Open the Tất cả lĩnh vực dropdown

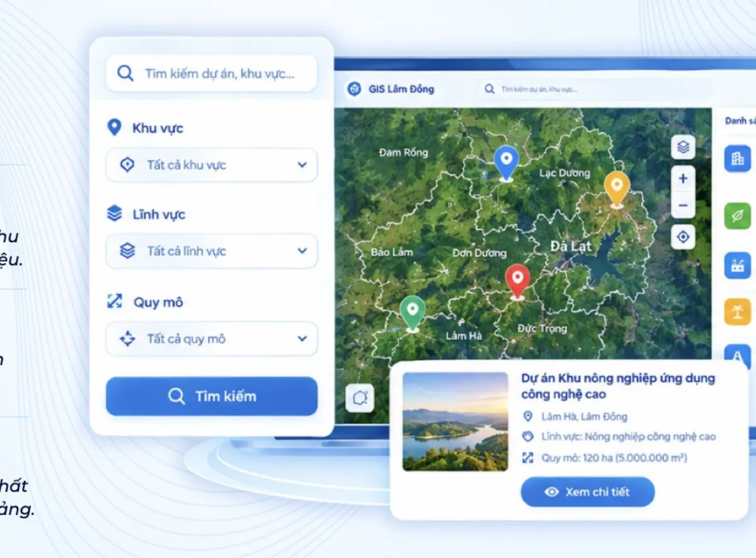coord(211,251)
